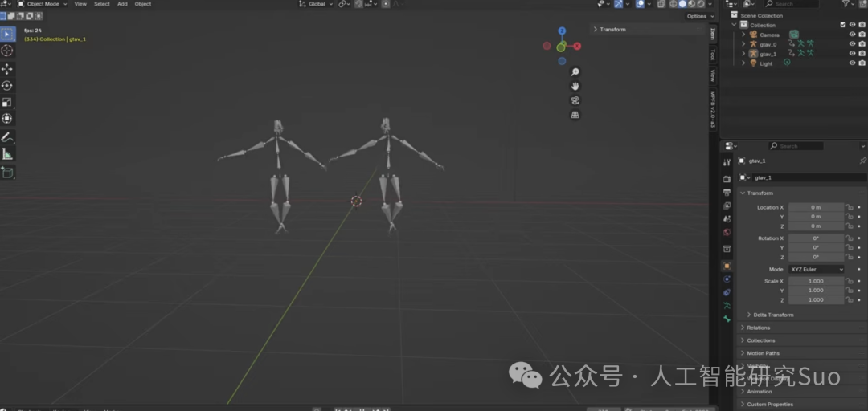Hide Camera in viewport via eye icon
The width and height of the screenshot is (868, 411).
(853, 35)
